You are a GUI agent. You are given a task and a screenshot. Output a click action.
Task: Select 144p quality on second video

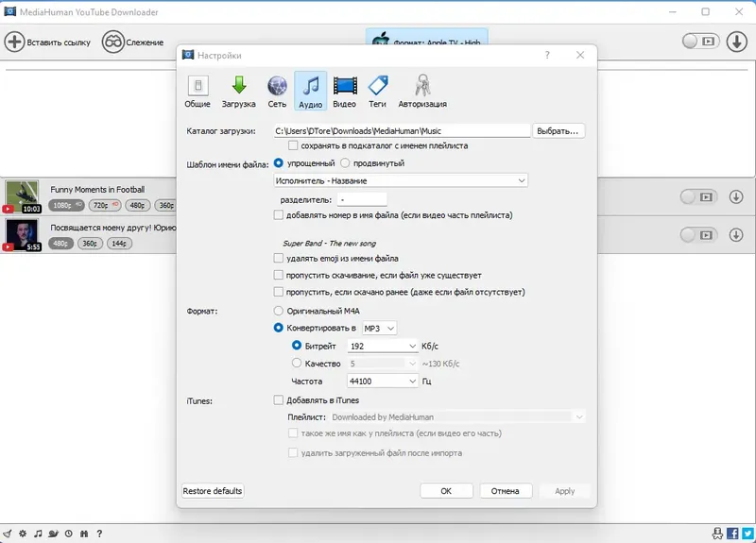click(119, 244)
